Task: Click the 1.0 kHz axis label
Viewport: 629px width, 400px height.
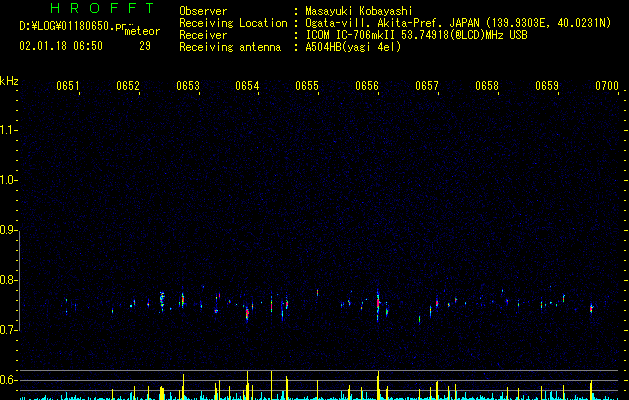Action: coord(7,180)
